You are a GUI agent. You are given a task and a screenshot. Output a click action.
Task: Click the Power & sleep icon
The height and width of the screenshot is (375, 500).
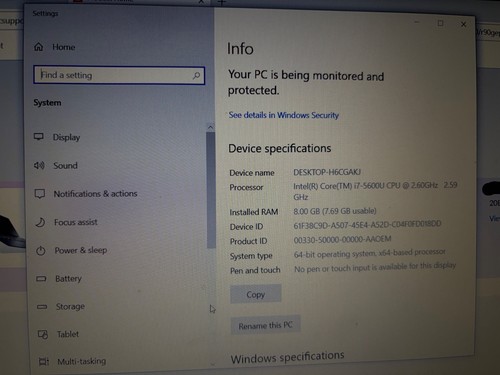coord(41,250)
